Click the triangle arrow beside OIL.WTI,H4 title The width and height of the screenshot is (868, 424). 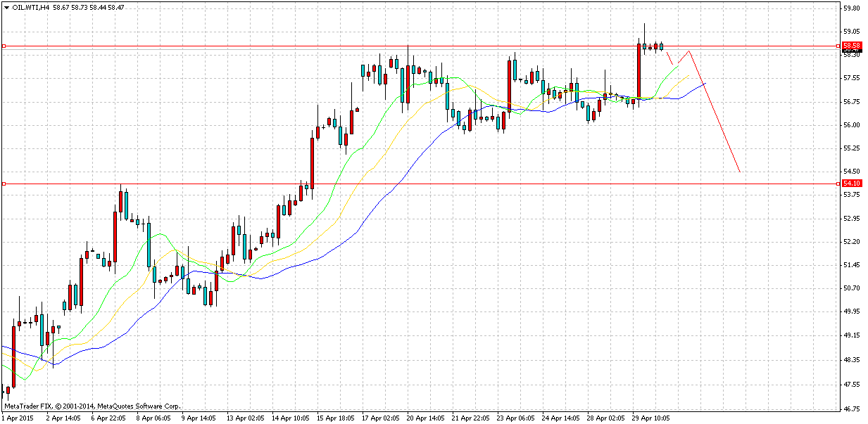pyautogui.click(x=6, y=7)
